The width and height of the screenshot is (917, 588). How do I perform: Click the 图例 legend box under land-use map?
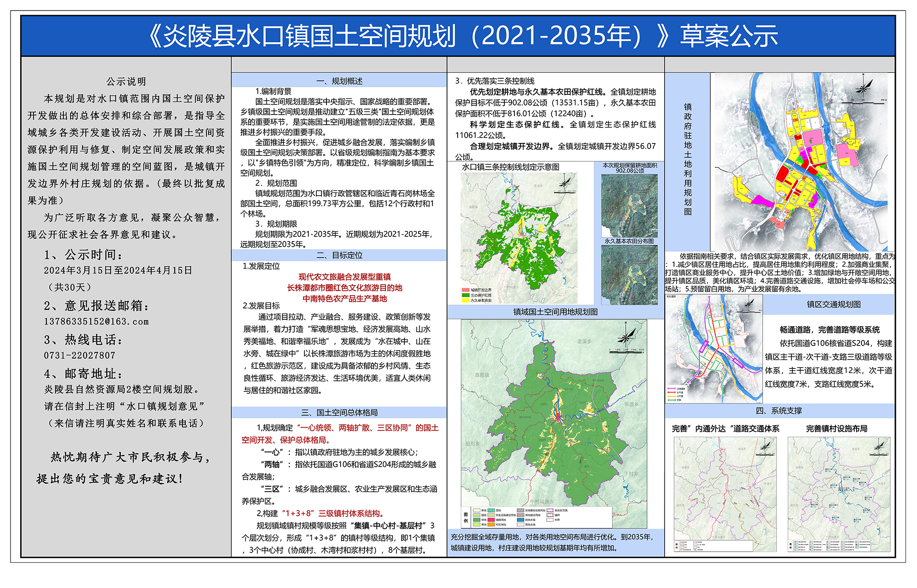pyautogui.click(x=537, y=517)
